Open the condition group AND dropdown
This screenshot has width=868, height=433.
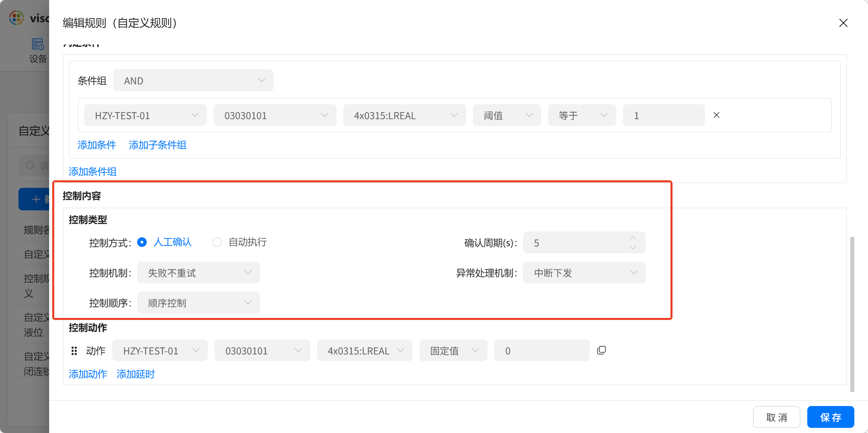[193, 81]
